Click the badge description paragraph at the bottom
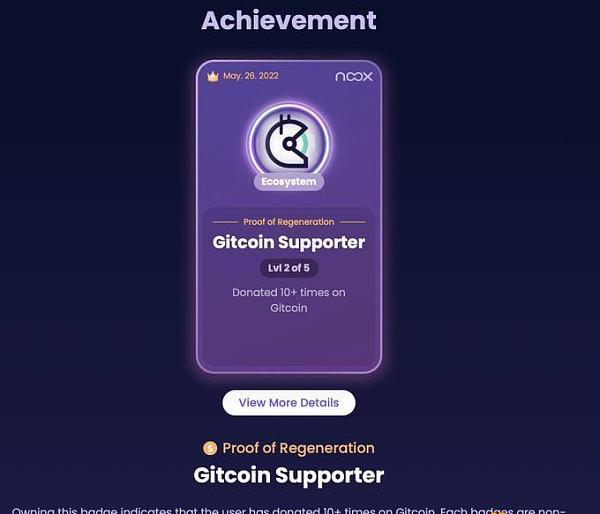 coord(289,511)
